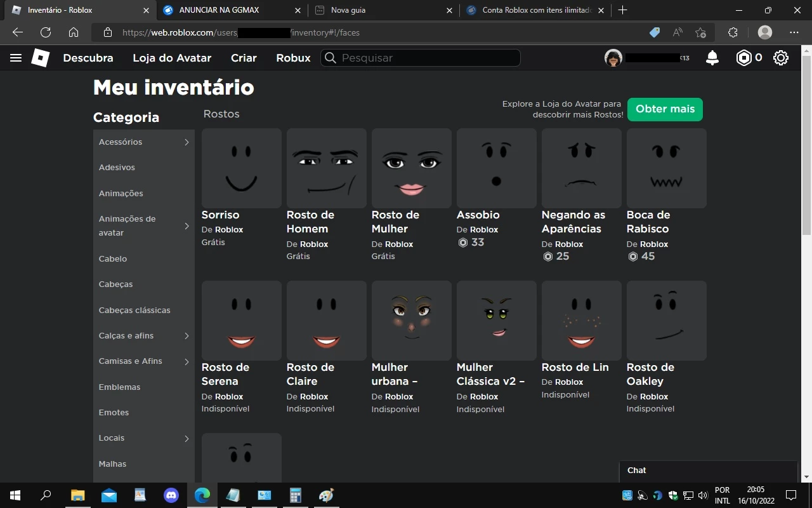This screenshot has width=812, height=508.
Task: Click the Rosto de Oakley item title
Action: 650,374
